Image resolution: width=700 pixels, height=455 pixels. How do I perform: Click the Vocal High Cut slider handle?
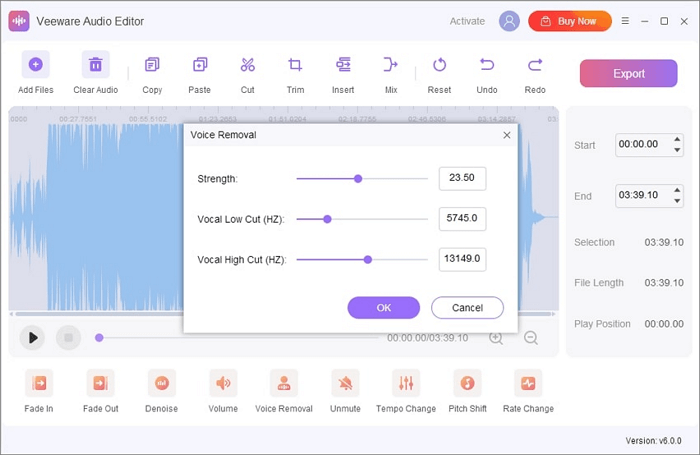[367, 259]
